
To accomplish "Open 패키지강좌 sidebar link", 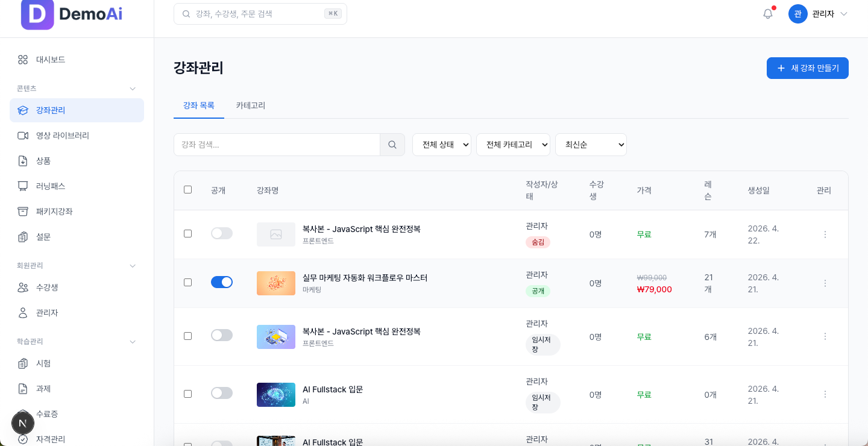I will 77,212.
